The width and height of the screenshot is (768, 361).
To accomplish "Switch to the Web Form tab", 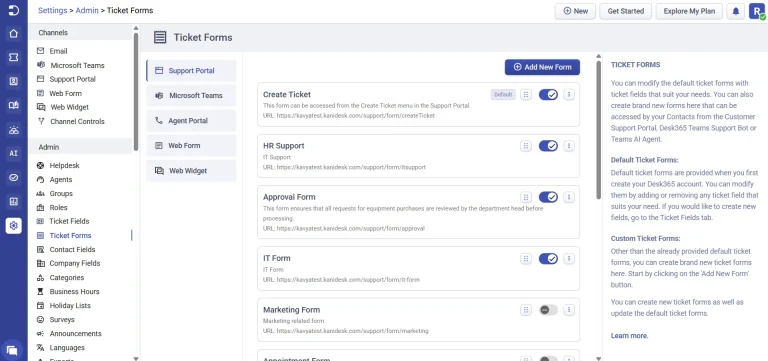I will (191, 145).
